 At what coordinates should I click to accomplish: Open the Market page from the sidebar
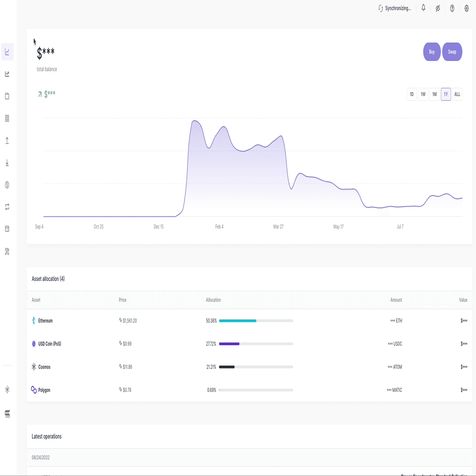[x=7, y=74]
